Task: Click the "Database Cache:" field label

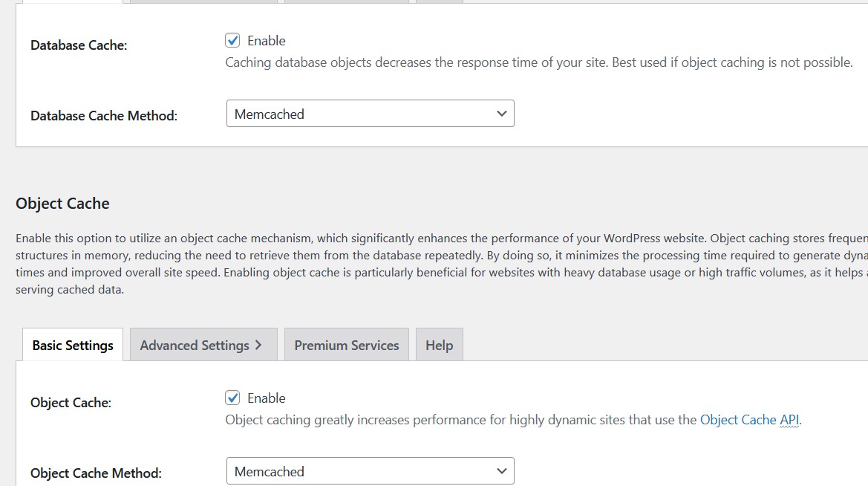Action: coord(79,45)
